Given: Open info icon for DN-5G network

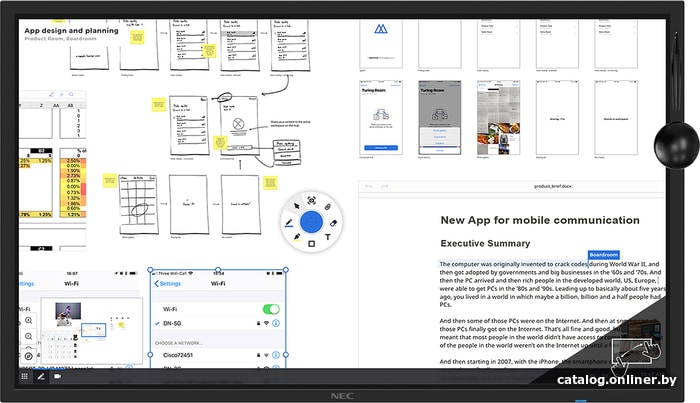Looking at the screenshot, I should (276, 323).
